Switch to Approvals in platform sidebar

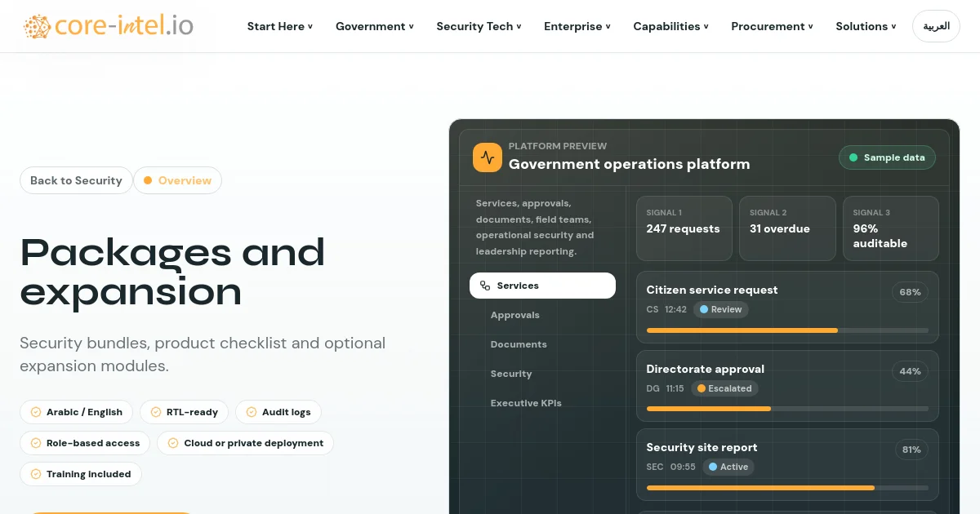[x=542, y=315]
